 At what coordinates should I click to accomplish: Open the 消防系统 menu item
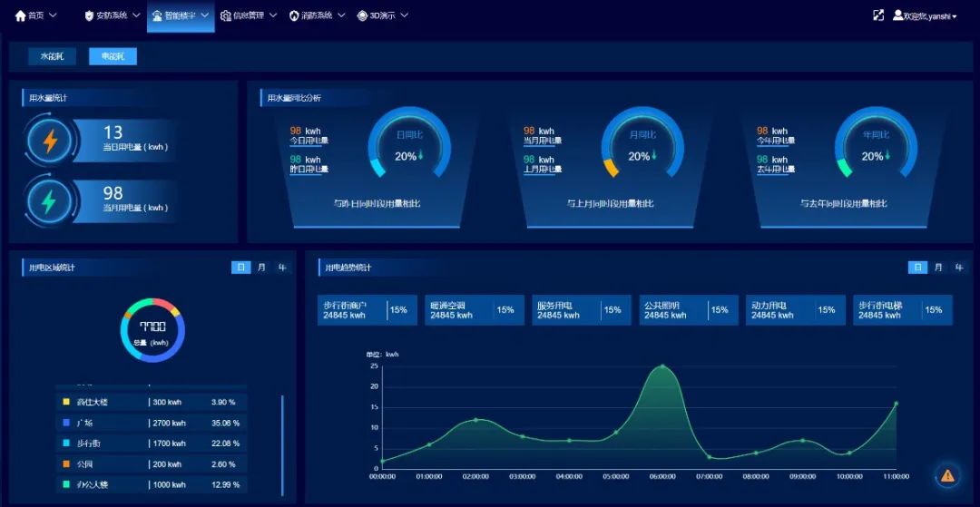click(x=317, y=15)
